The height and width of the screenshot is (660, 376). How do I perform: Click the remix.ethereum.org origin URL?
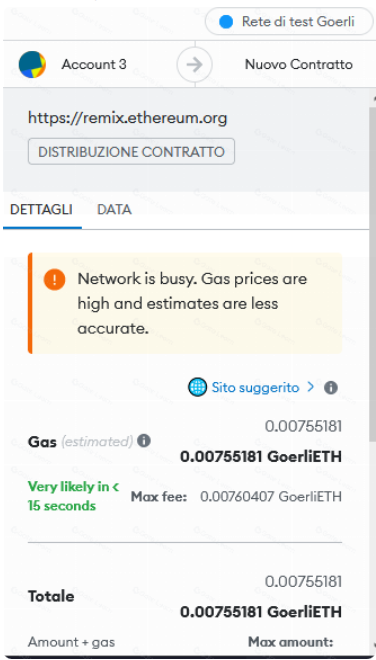tap(128, 117)
